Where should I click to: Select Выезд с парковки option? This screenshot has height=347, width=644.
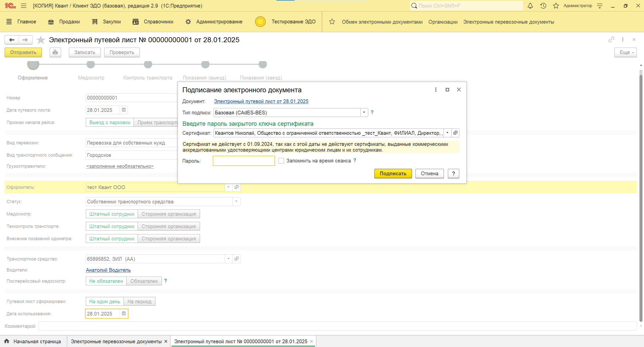(x=110, y=122)
